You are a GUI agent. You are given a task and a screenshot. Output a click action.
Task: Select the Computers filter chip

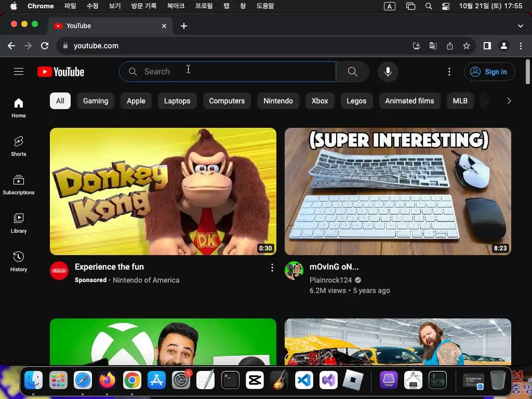227,101
